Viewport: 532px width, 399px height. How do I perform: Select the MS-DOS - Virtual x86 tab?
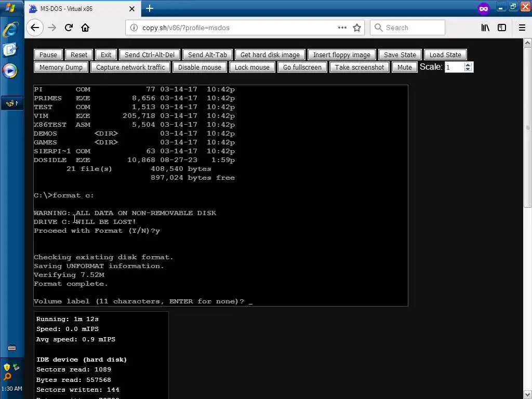[x=82, y=9]
